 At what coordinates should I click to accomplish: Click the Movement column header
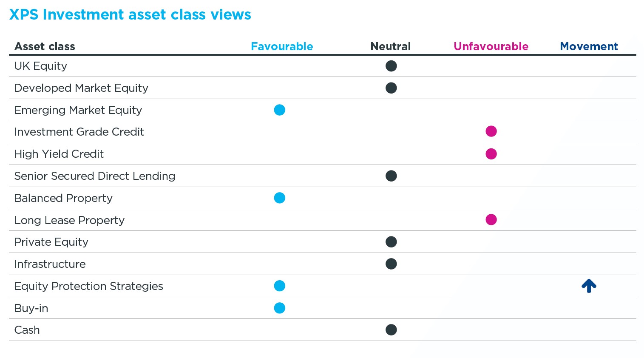coord(589,46)
